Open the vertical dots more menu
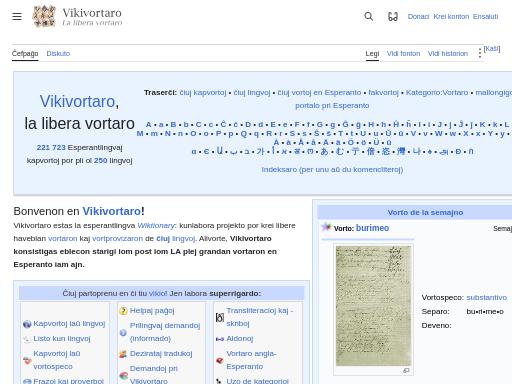 (x=480, y=53)
